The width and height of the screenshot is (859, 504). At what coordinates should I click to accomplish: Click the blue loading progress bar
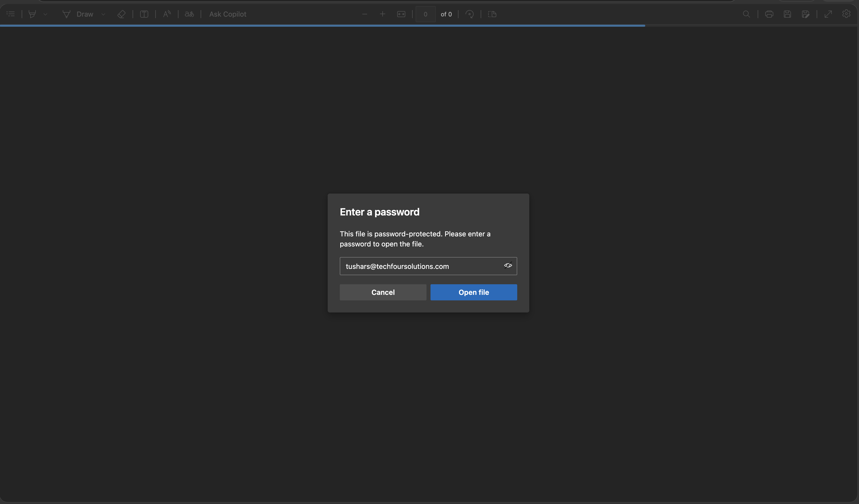(322, 25)
